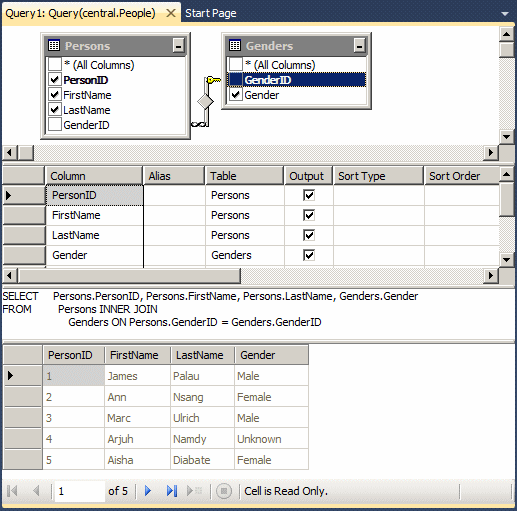Toggle the Output checkbox for the Gender row
This screenshot has width=517, height=511.
tap(309, 255)
